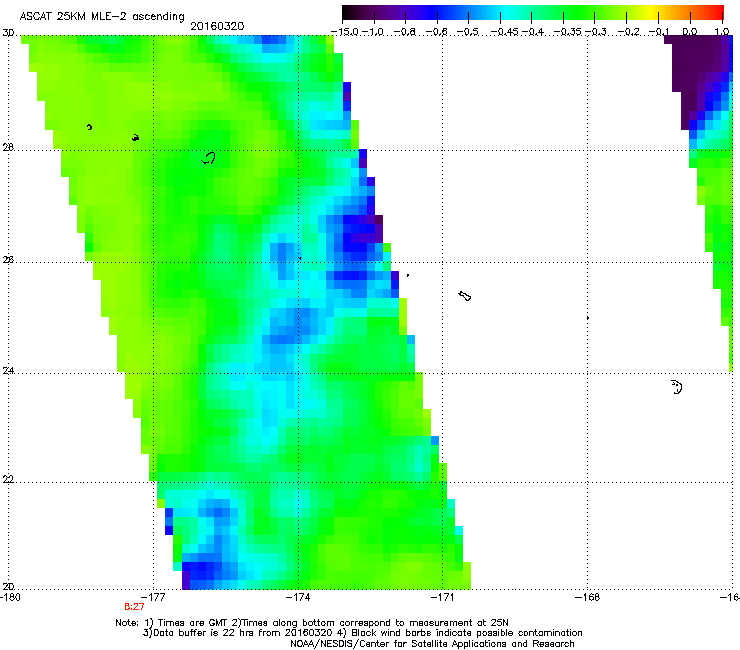This screenshot has width=740, height=650.
Task: Click the note "1) Times are GMT"
Action: [186, 623]
